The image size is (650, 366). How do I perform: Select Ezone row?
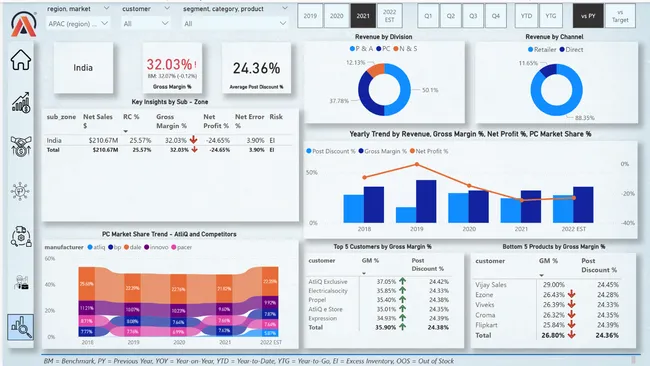[548, 295]
